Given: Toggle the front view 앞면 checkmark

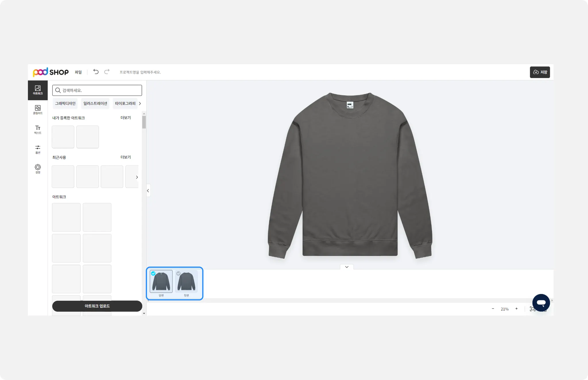Looking at the screenshot, I should tap(153, 273).
